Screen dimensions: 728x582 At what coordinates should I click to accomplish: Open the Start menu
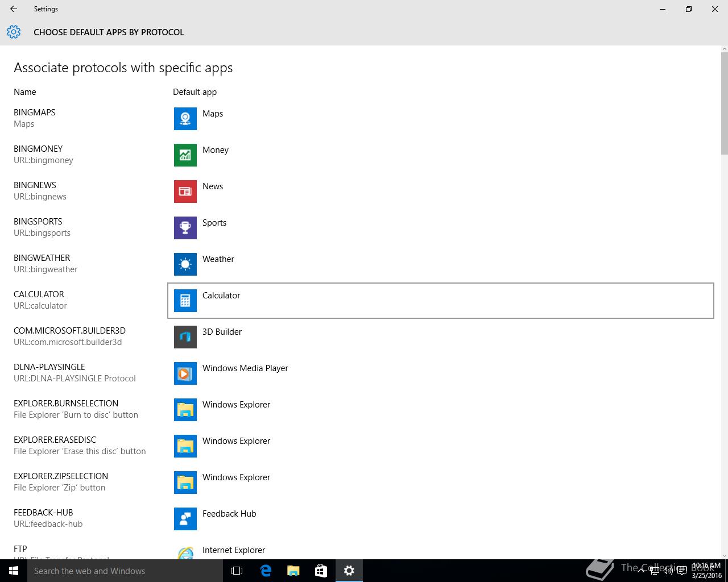(14, 571)
